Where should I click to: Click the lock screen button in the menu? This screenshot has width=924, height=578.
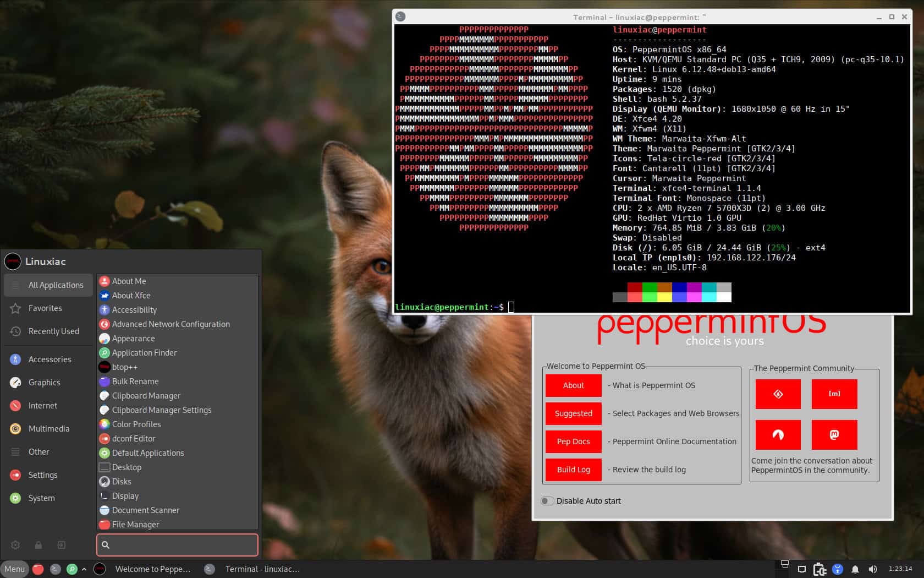point(38,544)
